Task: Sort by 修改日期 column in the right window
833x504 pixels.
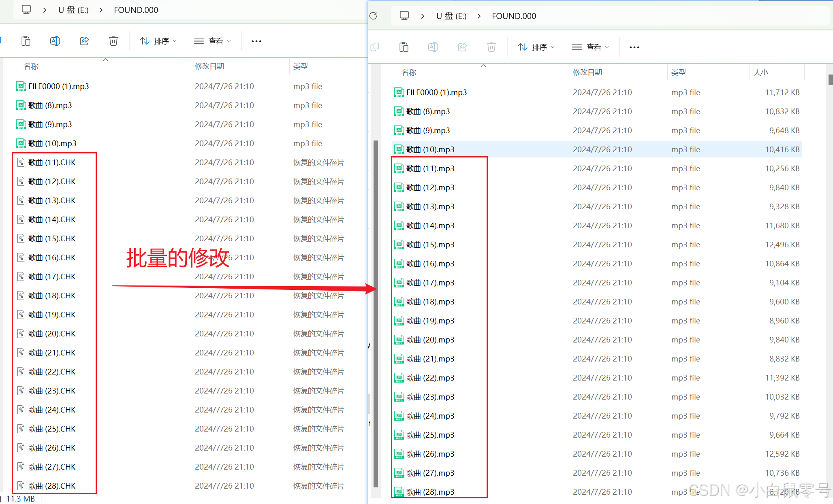Action: [587, 72]
